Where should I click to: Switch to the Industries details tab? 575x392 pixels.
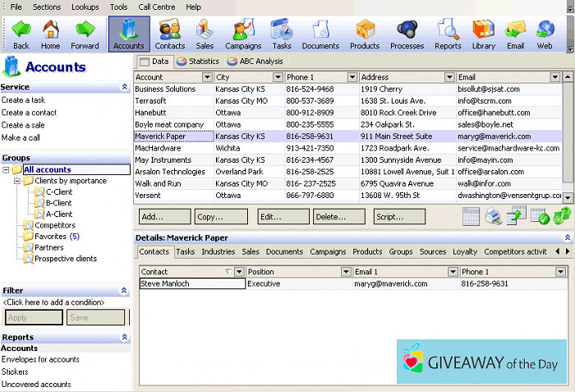[218, 251]
